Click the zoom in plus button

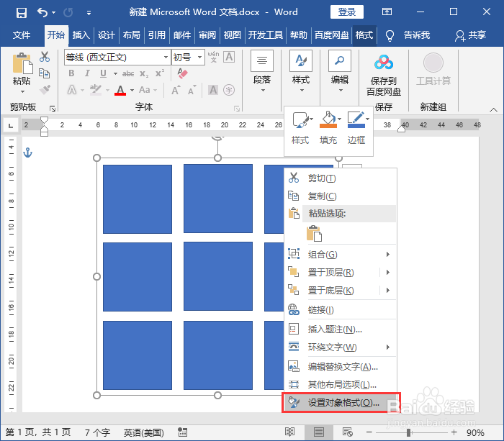pos(454,432)
